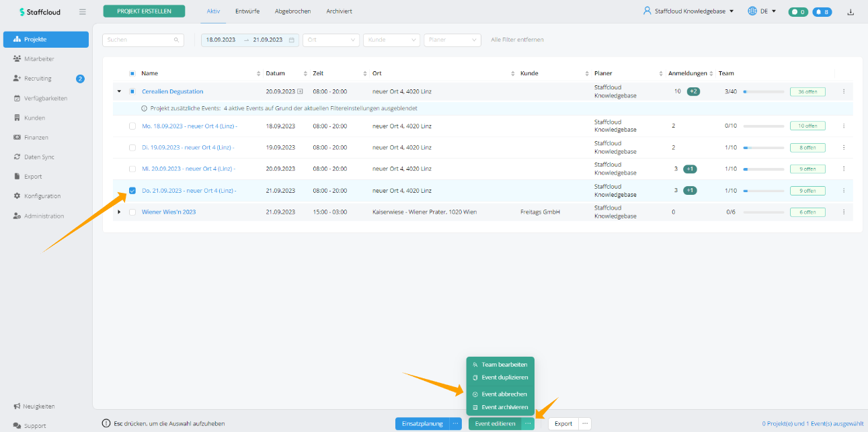Check the Mo. 18.09.2023 event checkbox
The image size is (868, 432).
pyautogui.click(x=132, y=126)
